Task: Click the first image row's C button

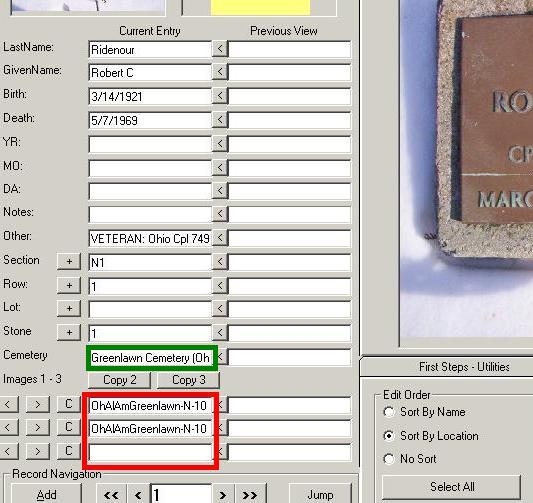Action: [x=69, y=404]
